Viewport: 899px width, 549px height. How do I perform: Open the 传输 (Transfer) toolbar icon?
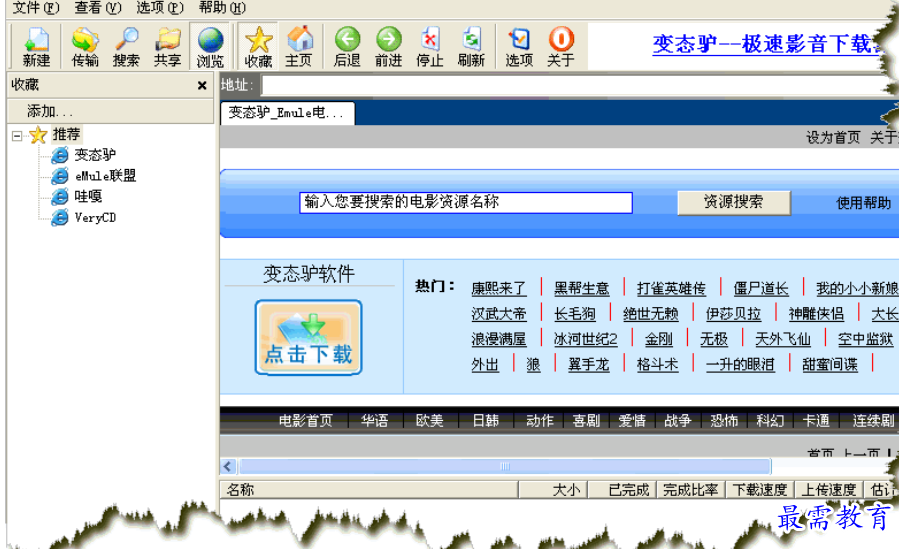[x=85, y=46]
